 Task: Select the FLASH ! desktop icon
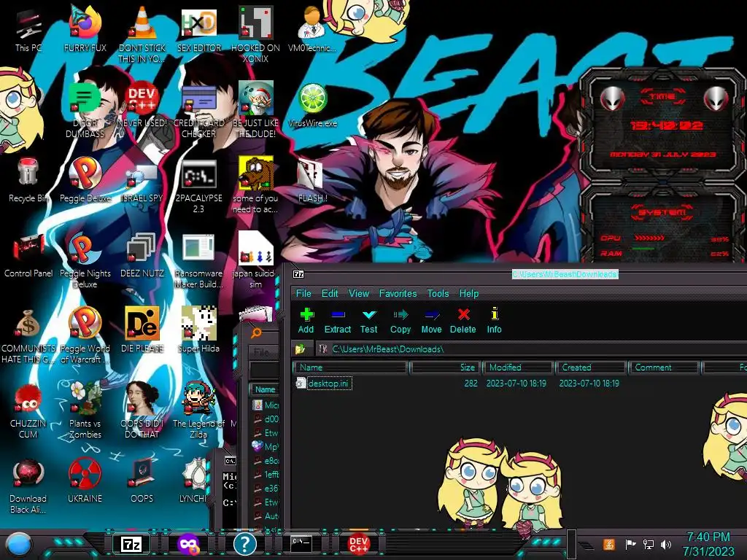[x=312, y=180]
